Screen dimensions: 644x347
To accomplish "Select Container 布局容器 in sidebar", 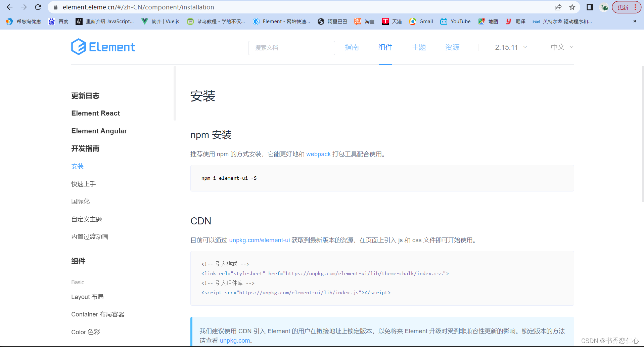I will [x=98, y=314].
